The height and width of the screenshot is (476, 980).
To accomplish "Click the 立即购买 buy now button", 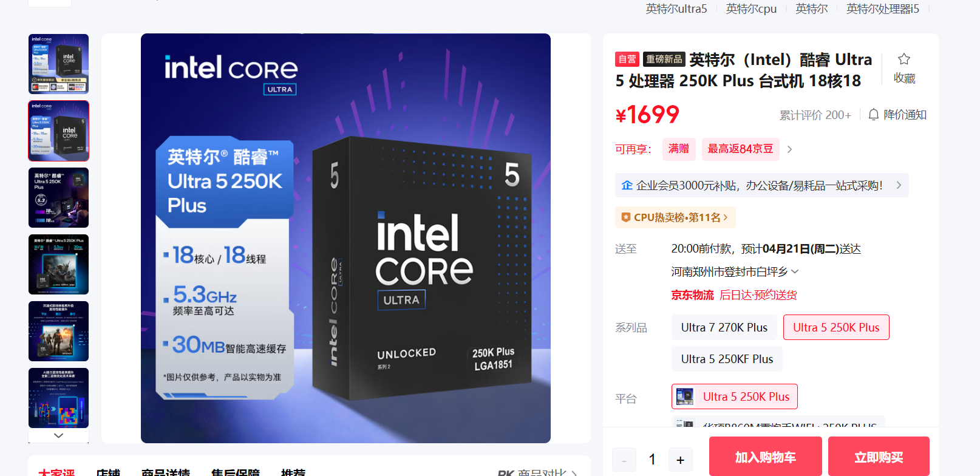I will [x=879, y=457].
